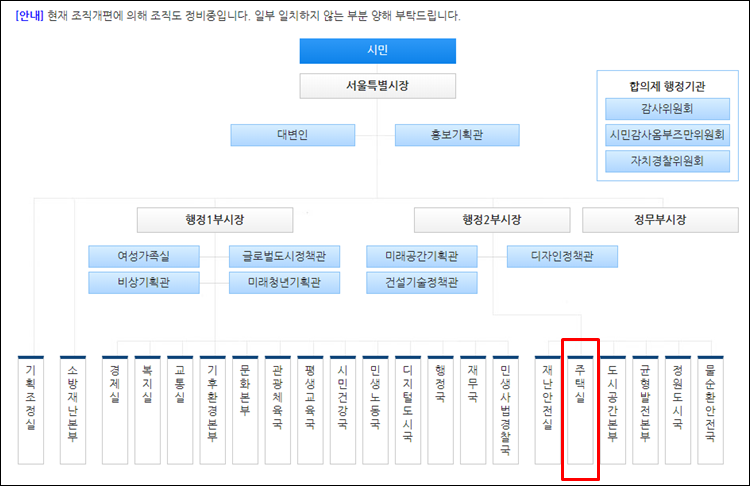Select the 여성가족실 box
The width and height of the screenshot is (750, 486).
pos(144,256)
